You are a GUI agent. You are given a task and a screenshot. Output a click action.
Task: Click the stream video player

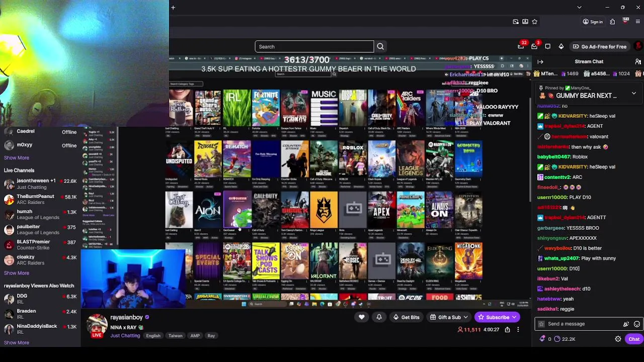tap(351, 181)
